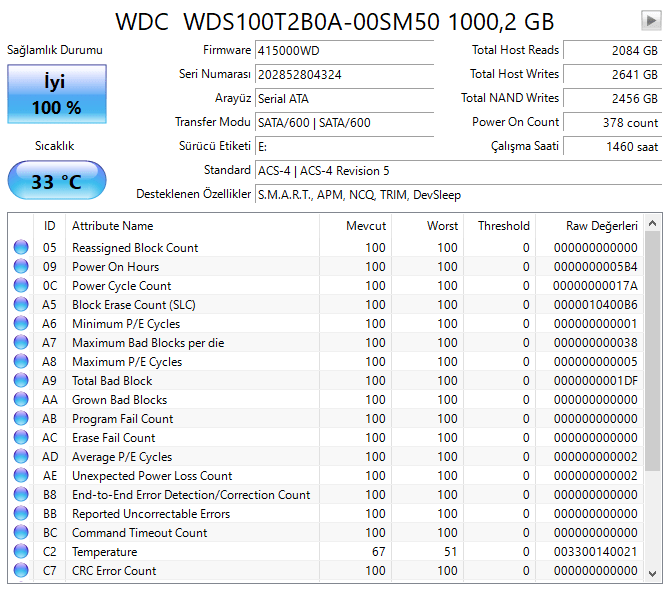Click the Total Host Reads value 2084 GB

point(613,50)
